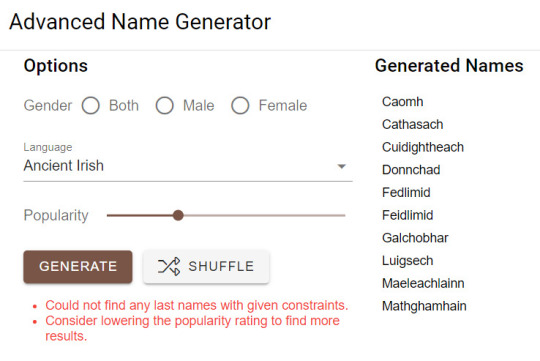Select the generated name Fedlimid
Image resolution: width=540 pixels, height=361 pixels.
pyautogui.click(x=406, y=193)
